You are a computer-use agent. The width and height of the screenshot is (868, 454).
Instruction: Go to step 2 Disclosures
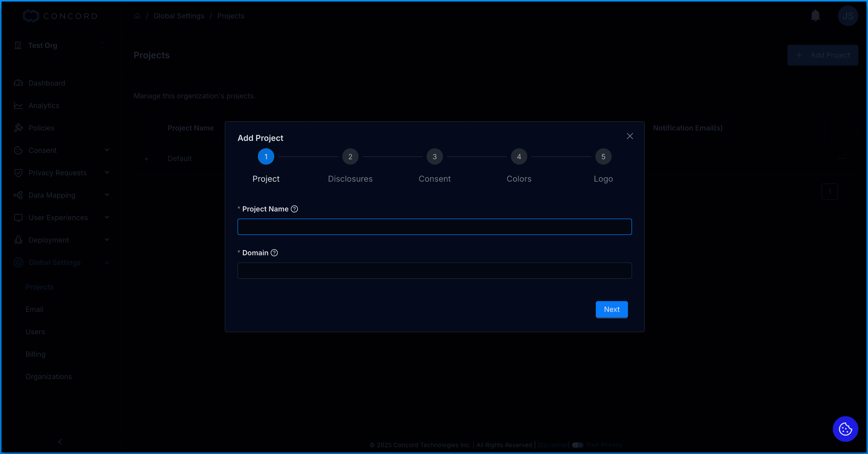click(350, 157)
